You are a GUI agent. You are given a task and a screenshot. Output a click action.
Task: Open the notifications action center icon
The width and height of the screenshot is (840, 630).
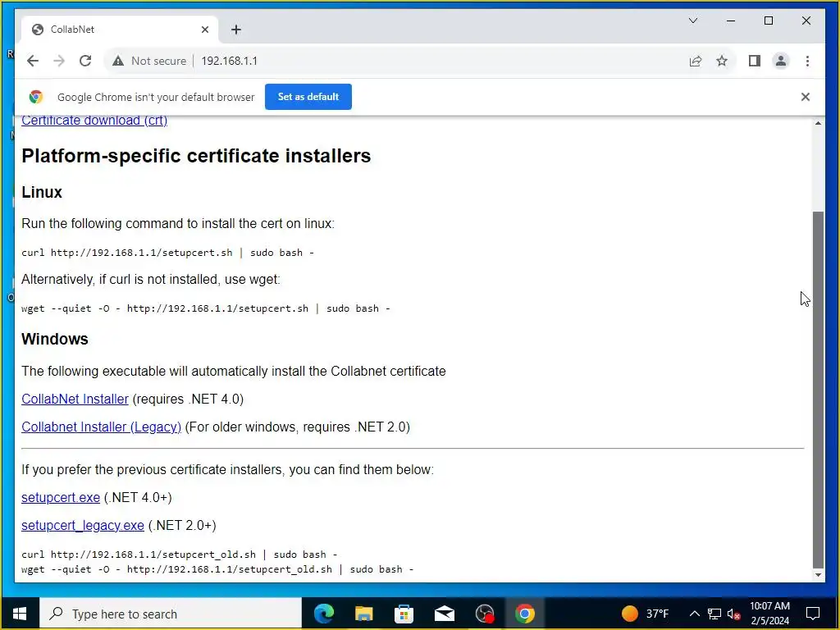coord(813,614)
